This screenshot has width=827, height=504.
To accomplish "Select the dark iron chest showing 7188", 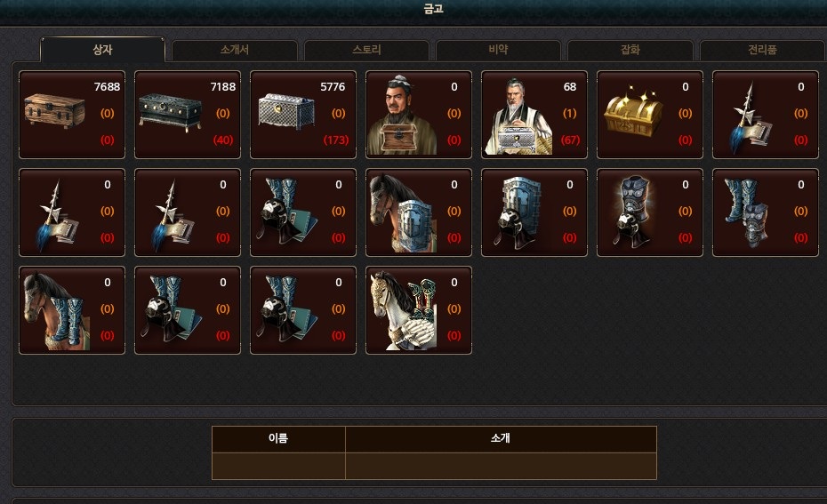I will pyautogui.click(x=188, y=115).
